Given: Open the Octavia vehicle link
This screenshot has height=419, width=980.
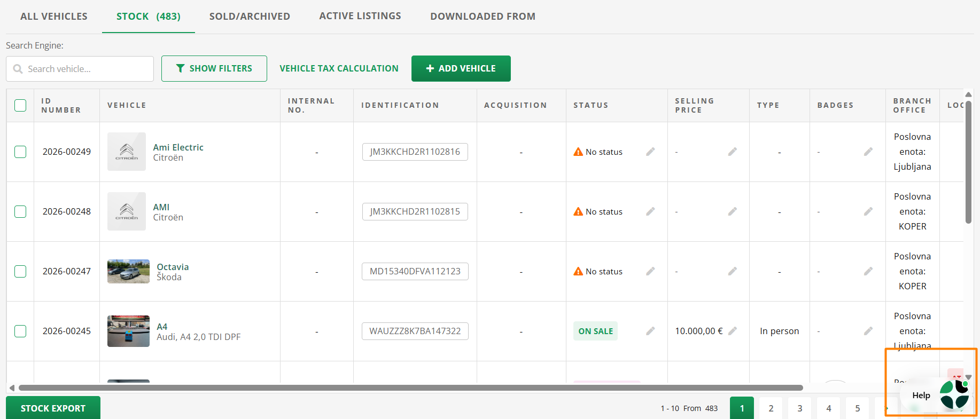Looking at the screenshot, I should click(173, 267).
